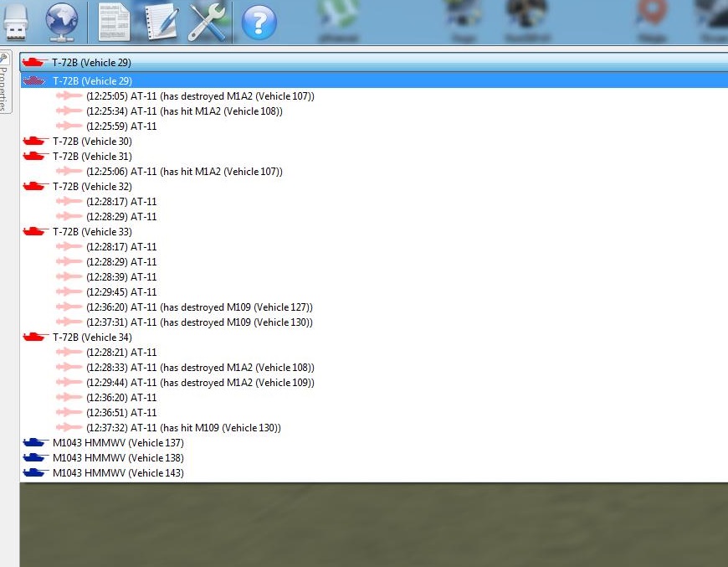This screenshot has width=728, height=567.
Task: Click blue vehicle icon of Vehicle 138
Action: [x=35, y=458]
